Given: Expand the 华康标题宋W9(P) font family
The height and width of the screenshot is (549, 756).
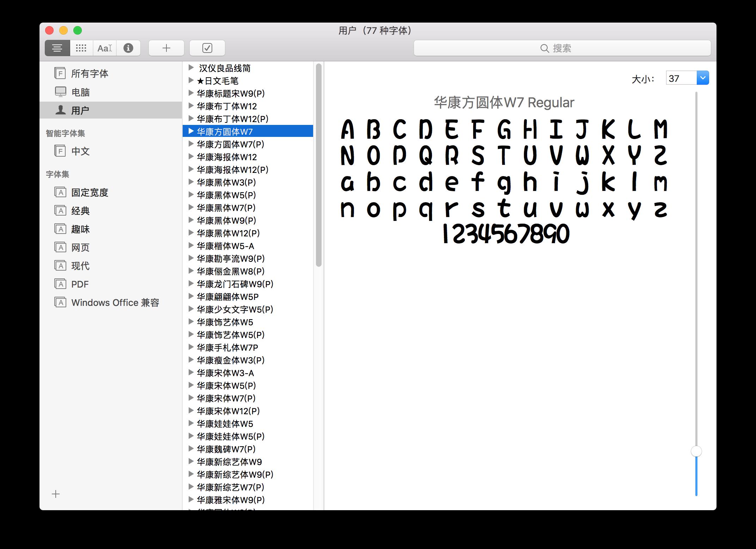Looking at the screenshot, I should (191, 93).
